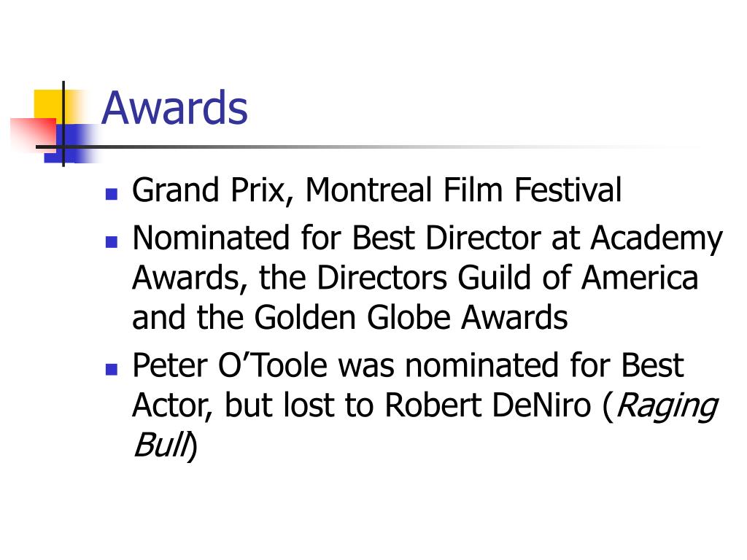Click the Academy word in second bullet

657,239
